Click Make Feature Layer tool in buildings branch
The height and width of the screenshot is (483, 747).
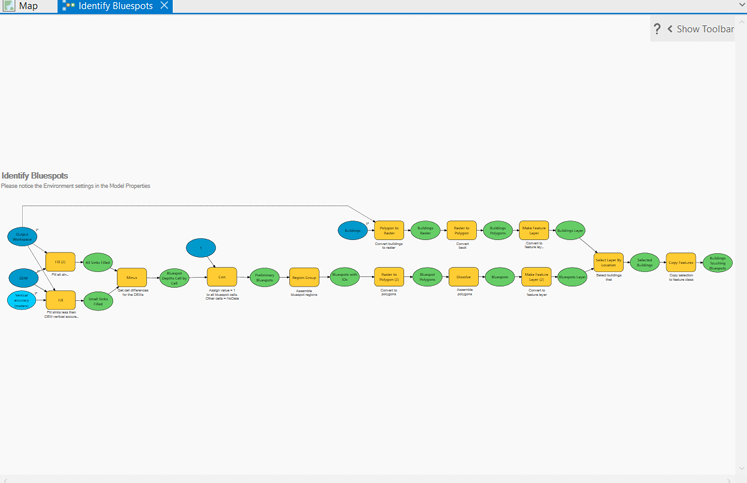(534, 230)
